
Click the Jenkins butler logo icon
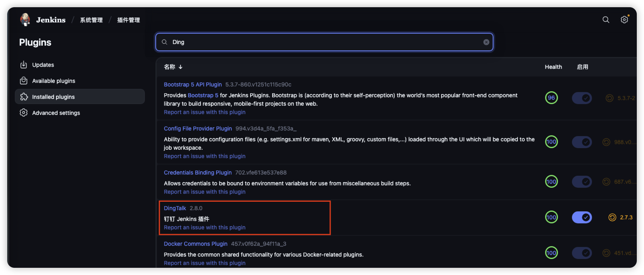25,20
